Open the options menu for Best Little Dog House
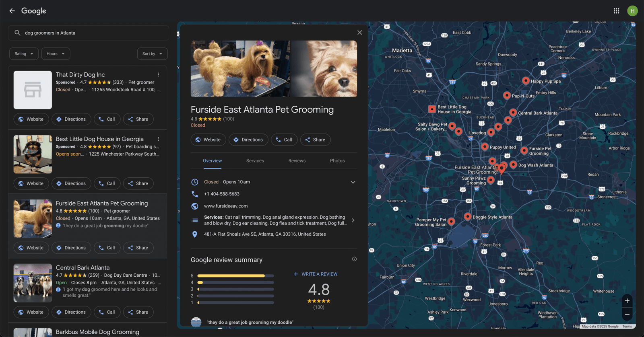Screen dimensions: 644x337 click(158, 139)
